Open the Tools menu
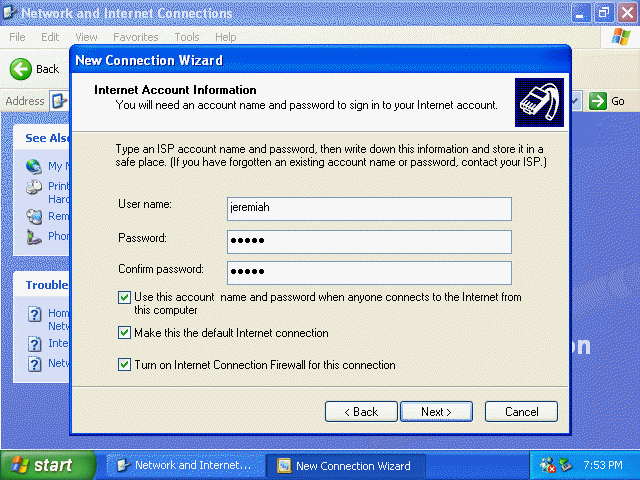Screen dimensions: 640x480 [187, 37]
